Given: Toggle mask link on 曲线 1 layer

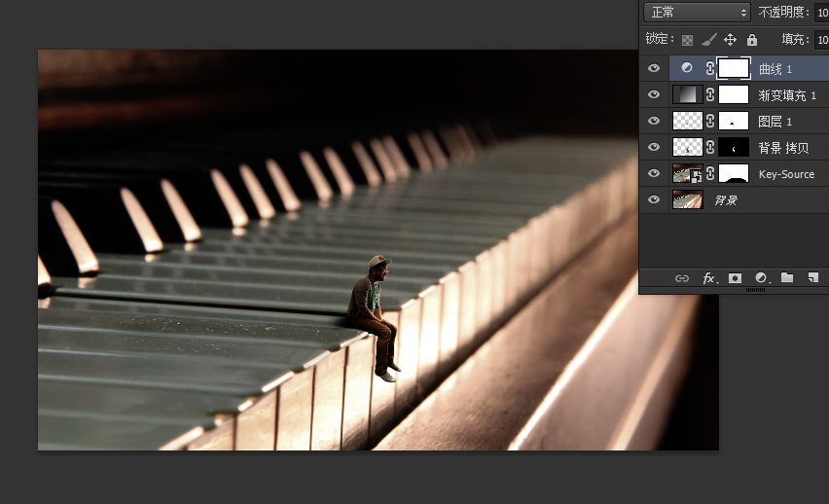Looking at the screenshot, I should coord(710,68).
